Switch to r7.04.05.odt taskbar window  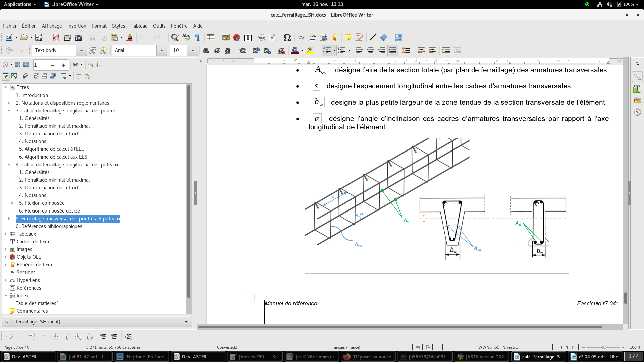pyautogui.click(x=596, y=357)
